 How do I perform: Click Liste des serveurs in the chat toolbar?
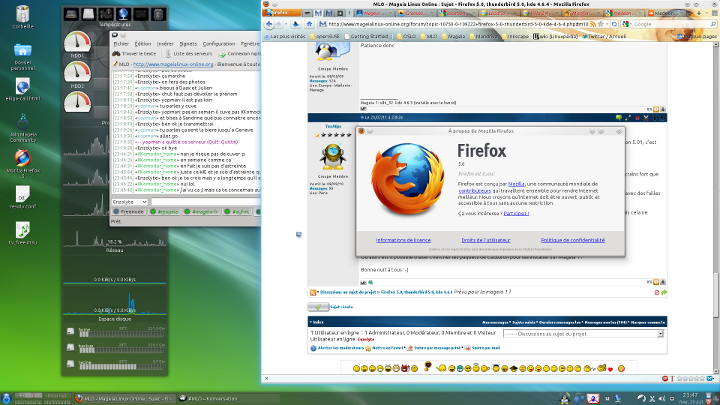[189, 53]
